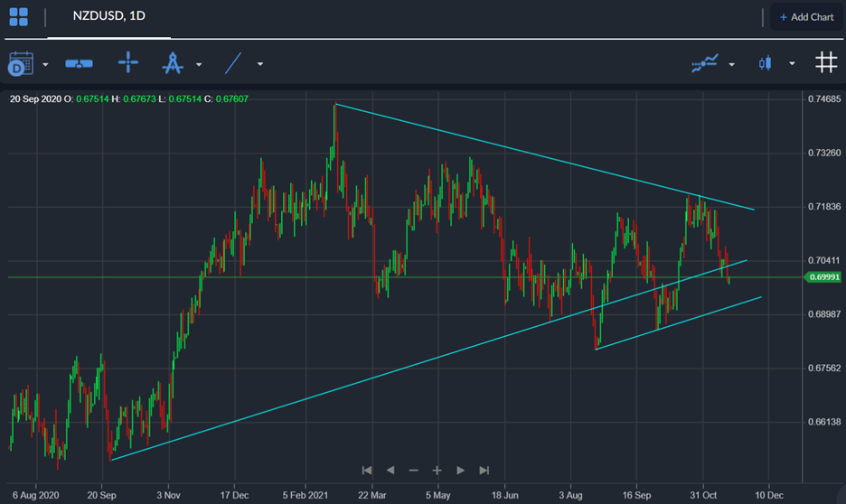Expand the timeframe dropdown arrow

[45, 64]
